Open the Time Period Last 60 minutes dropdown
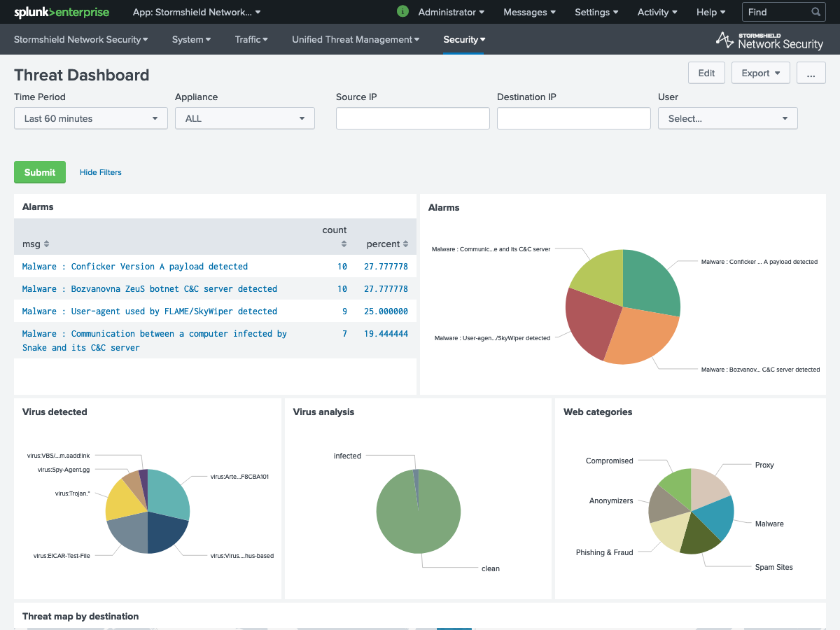Screen dimensions: 840x630 coord(91,118)
